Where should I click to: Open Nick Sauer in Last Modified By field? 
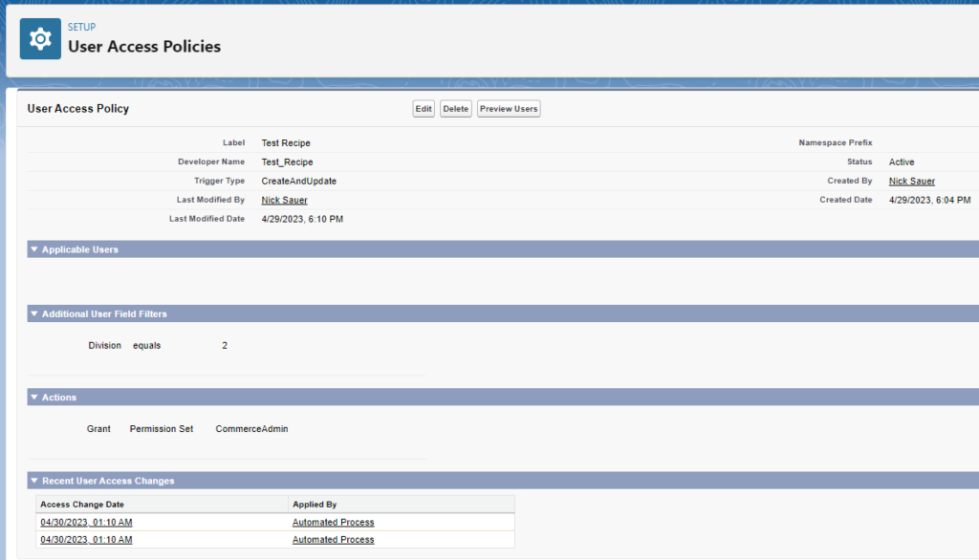pos(284,200)
